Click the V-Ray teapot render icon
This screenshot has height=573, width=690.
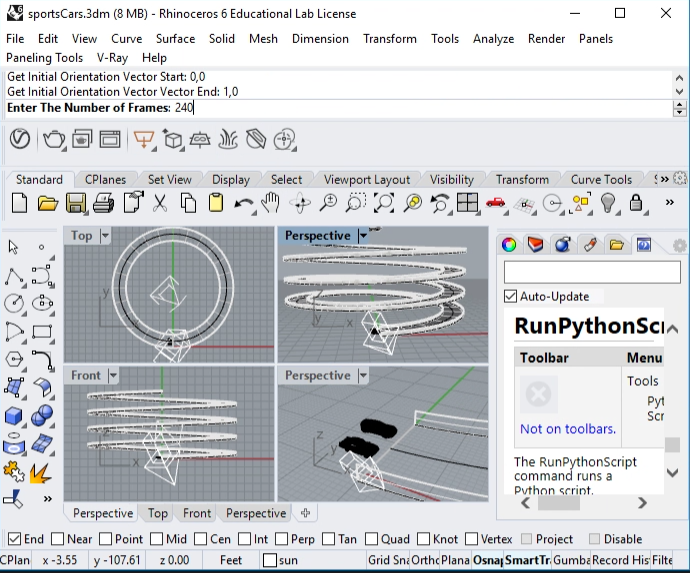[x=54, y=140]
